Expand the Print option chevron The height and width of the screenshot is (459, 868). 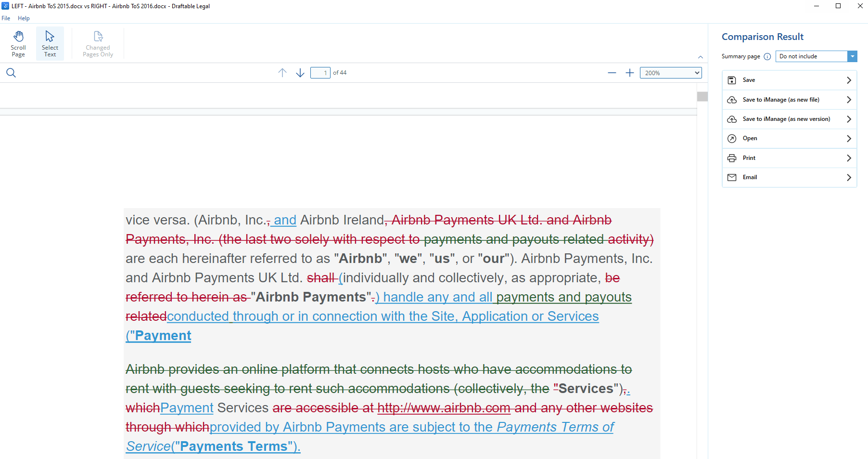(849, 158)
